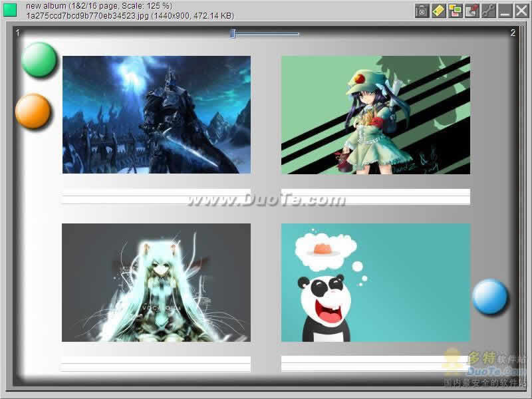The image size is (532, 399).
Task: Select the dark armored knight wallpaper photo
Action: 156,114
